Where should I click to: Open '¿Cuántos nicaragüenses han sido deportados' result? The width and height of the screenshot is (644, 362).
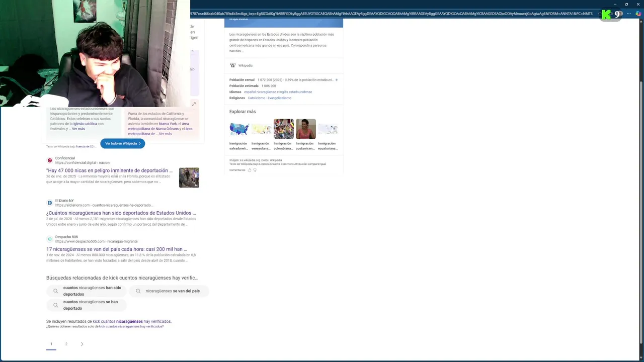pyautogui.click(x=121, y=213)
